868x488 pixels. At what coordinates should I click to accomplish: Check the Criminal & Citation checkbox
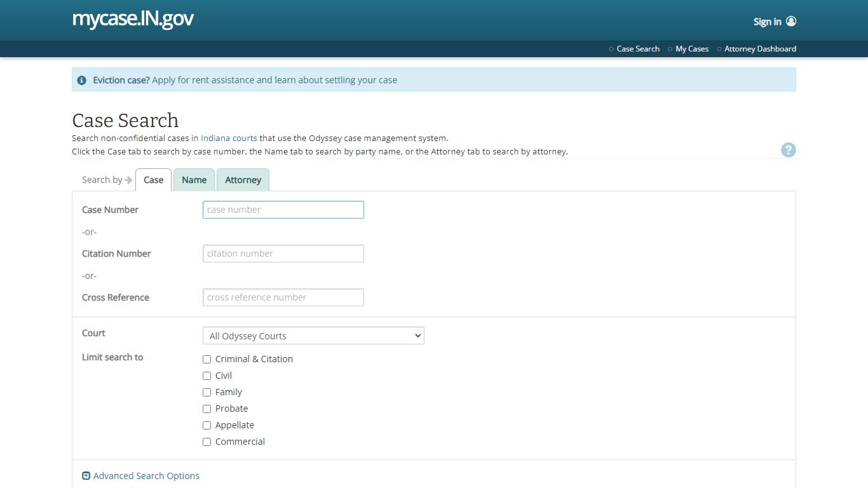(207, 359)
